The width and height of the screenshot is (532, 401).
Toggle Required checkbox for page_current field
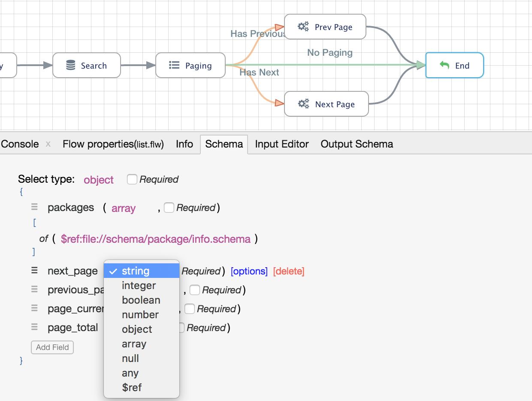(x=189, y=309)
